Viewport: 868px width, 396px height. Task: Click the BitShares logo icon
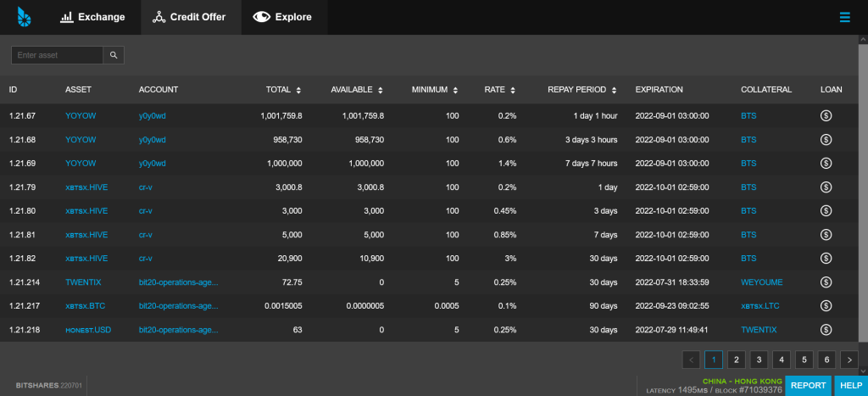24,16
